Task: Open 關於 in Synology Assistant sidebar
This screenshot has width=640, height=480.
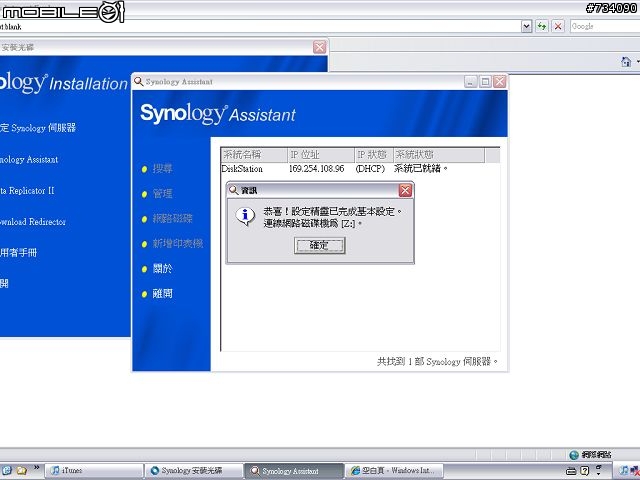Action: coord(162,269)
